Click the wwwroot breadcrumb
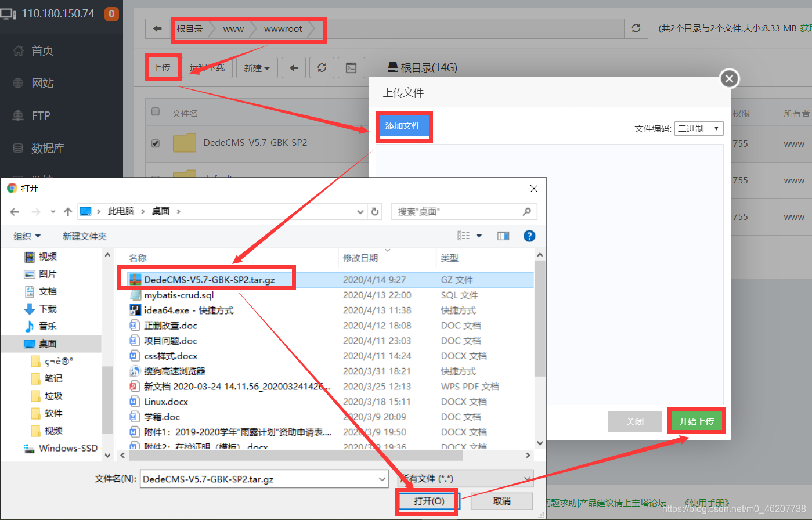 point(283,28)
